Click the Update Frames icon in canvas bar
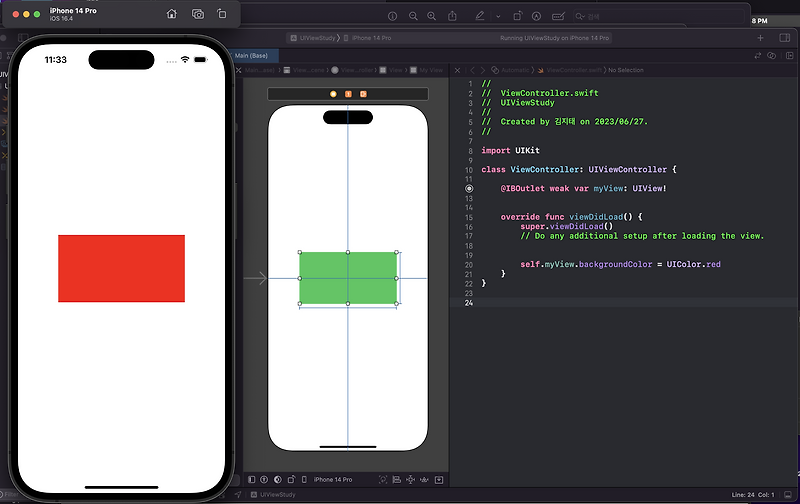The width and height of the screenshot is (800, 504). click(383, 480)
